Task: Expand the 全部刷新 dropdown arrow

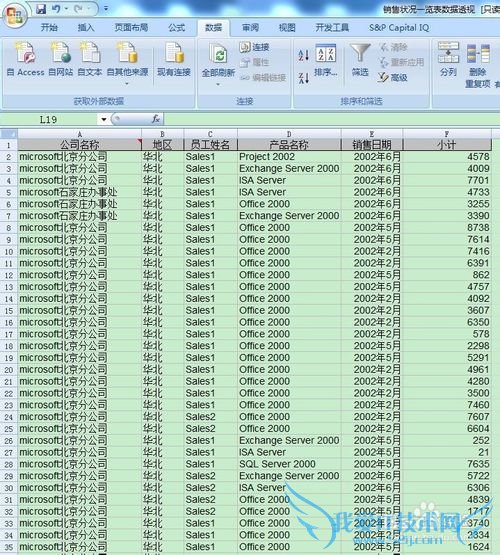Action: [x=218, y=84]
